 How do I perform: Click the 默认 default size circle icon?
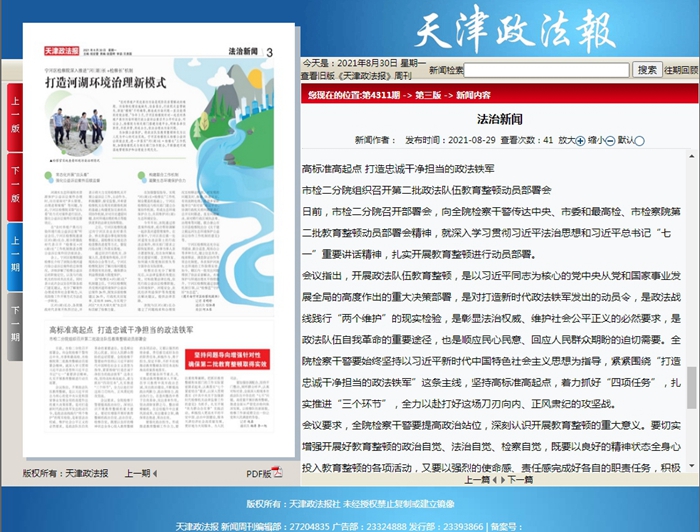pos(639,141)
